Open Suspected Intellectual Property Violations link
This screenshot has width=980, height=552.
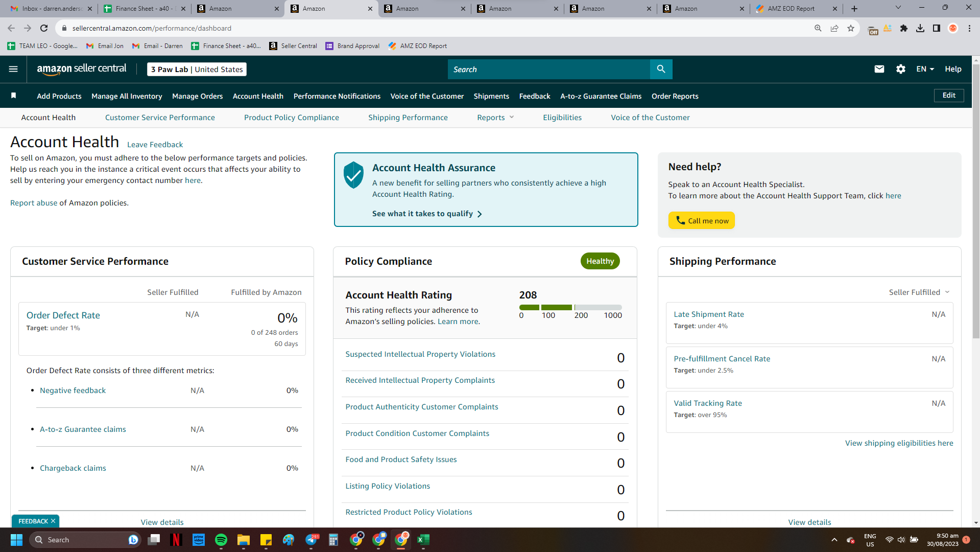point(420,354)
